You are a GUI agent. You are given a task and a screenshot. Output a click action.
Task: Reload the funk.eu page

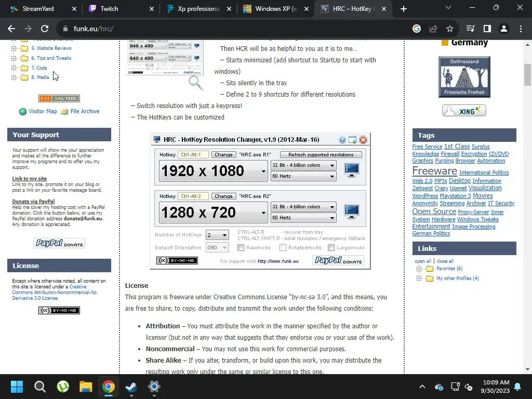[x=45, y=29]
